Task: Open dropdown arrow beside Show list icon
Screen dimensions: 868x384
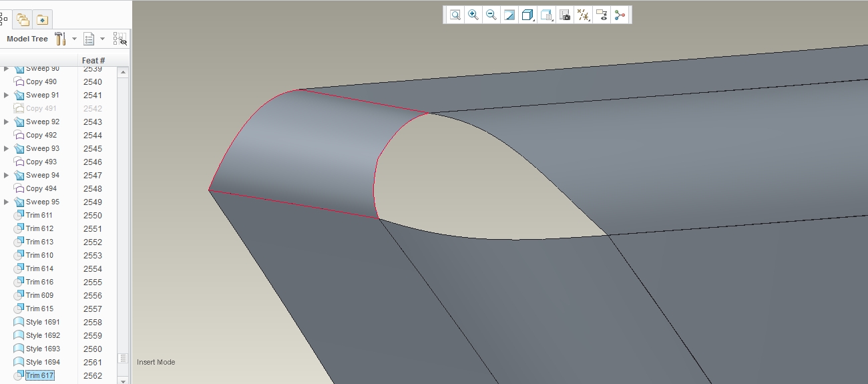Action: click(x=102, y=39)
